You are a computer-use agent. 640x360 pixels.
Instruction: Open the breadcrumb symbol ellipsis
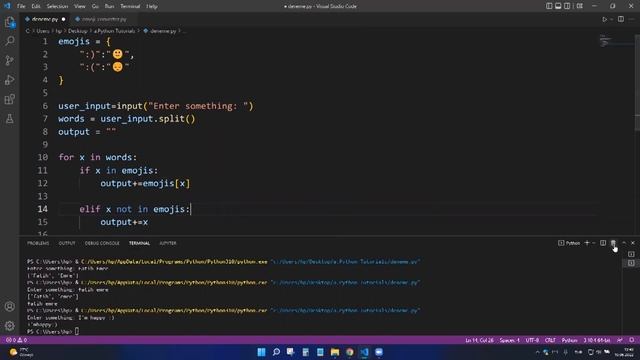pyautogui.click(x=184, y=31)
